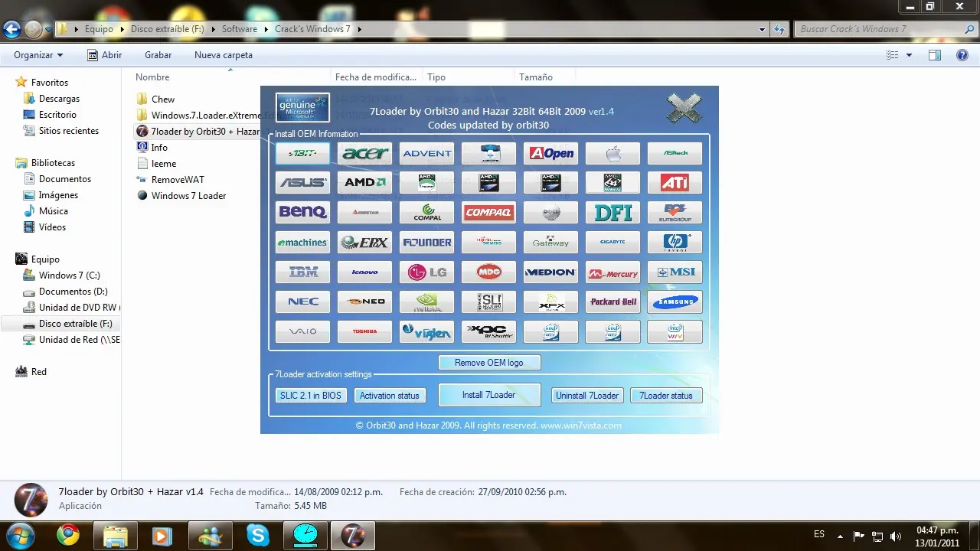The image size is (980, 551).
Task: Pick the DFI OEM logo
Action: [x=612, y=212]
